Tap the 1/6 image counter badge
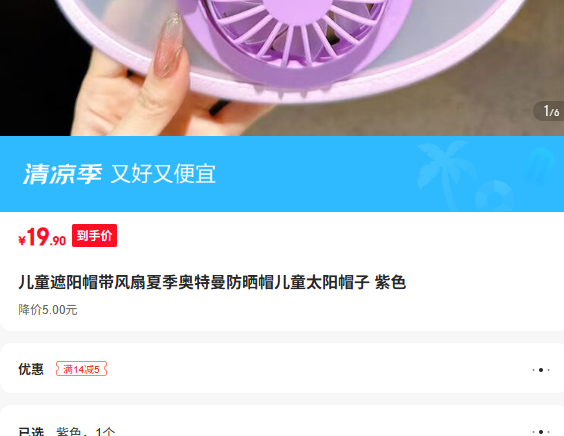Viewport: 564px width, 436px height. coord(550,111)
